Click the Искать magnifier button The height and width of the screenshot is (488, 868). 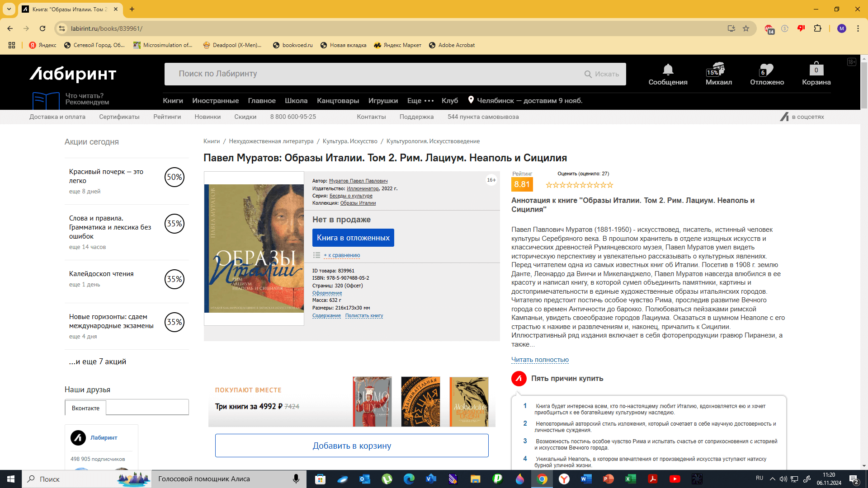[602, 74]
